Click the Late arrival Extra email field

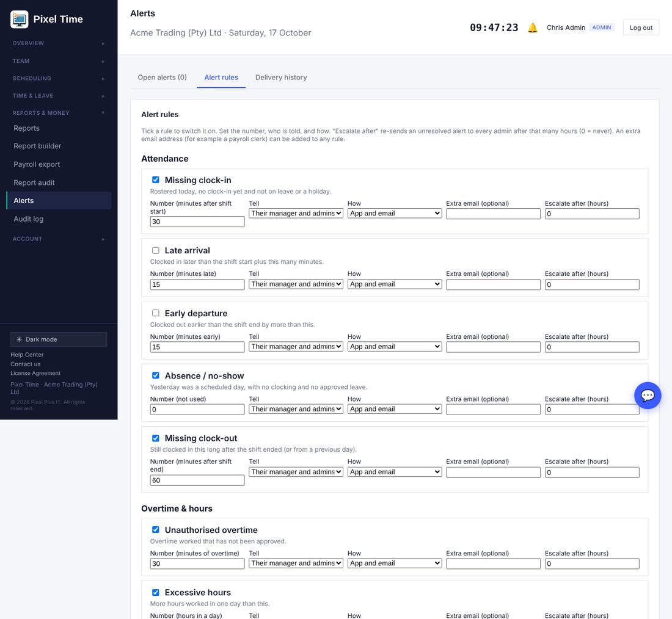click(493, 284)
